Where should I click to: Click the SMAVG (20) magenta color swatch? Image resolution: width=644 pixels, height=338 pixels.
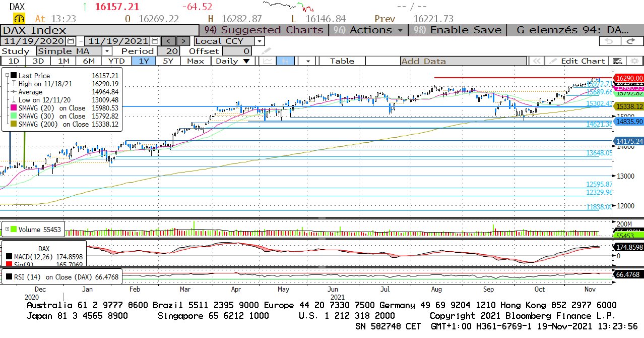coord(14,108)
